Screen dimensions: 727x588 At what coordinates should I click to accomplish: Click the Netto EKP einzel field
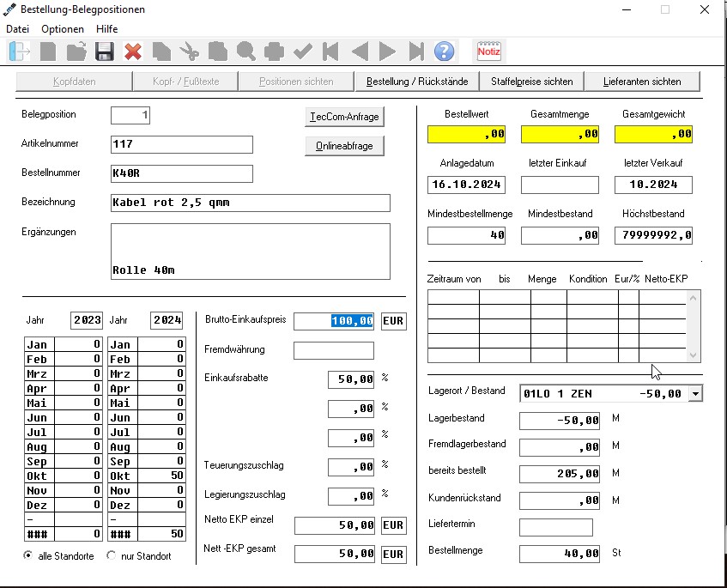pos(334,525)
